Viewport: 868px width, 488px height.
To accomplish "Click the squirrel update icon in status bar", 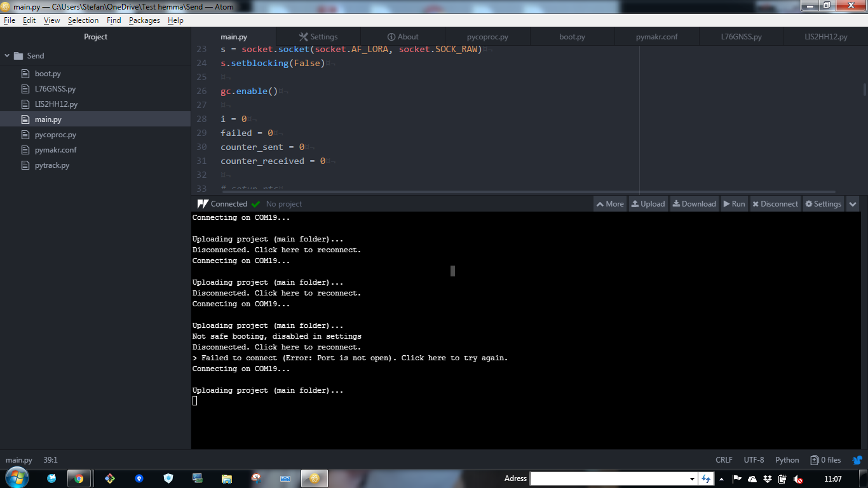I will tap(857, 460).
